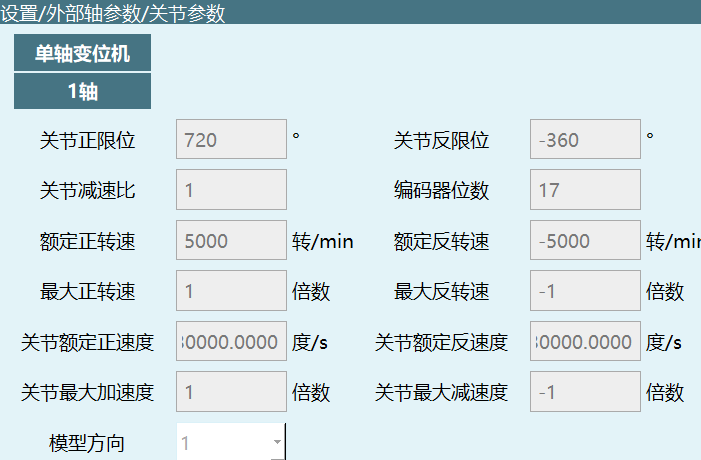Click 倍数 unit beside 最大正转速

(311, 291)
